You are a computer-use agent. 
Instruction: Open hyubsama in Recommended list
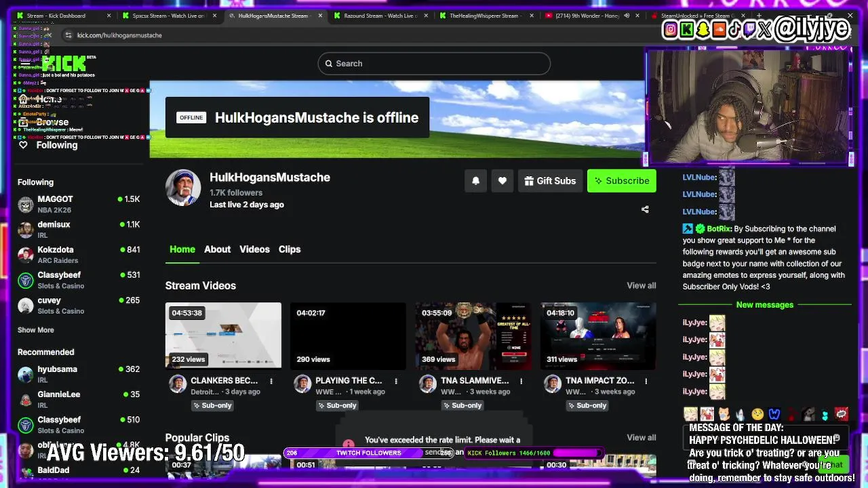tap(79, 375)
